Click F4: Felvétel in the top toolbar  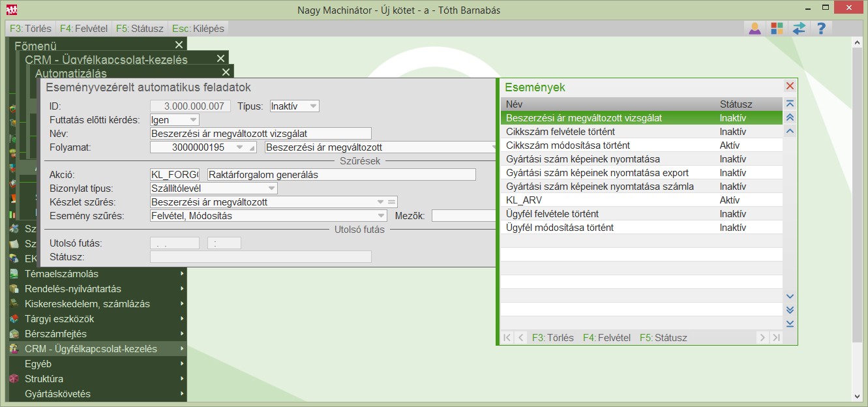point(83,29)
